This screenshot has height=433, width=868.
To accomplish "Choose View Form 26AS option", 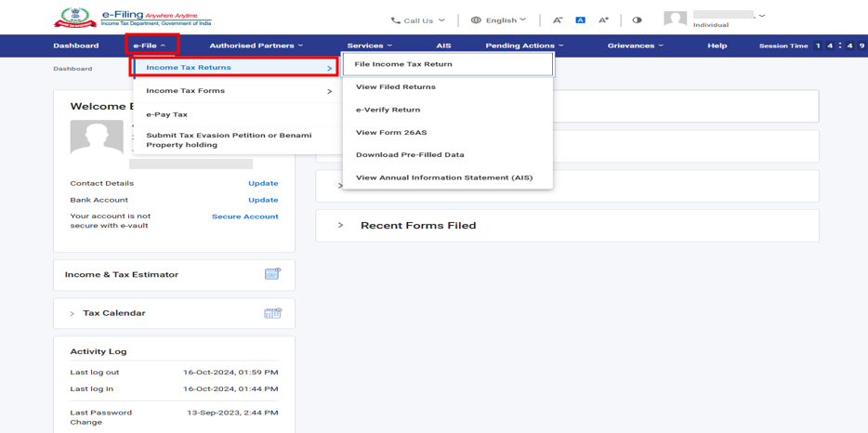I will coord(391,132).
